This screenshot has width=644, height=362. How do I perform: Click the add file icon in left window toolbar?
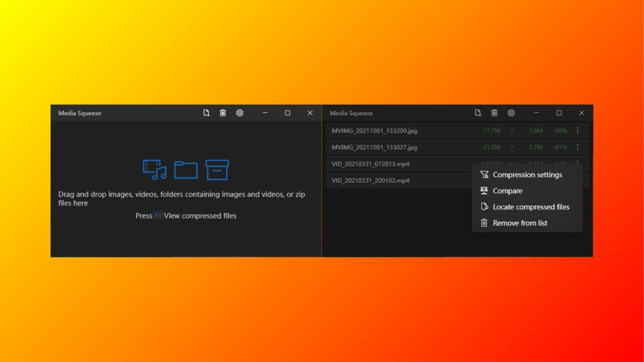click(x=206, y=113)
